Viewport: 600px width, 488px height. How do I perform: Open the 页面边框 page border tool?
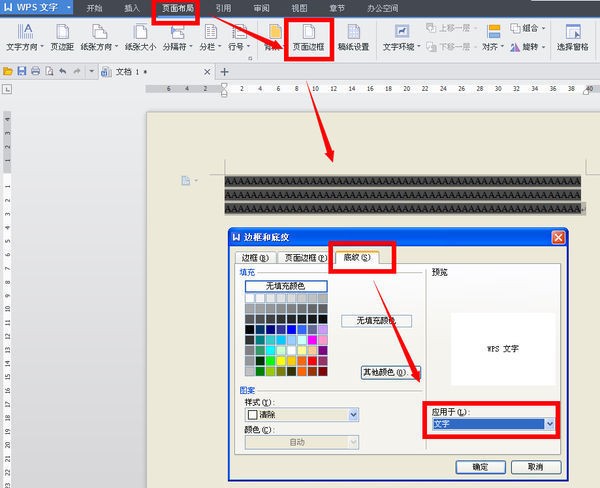(x=308, y=38)
